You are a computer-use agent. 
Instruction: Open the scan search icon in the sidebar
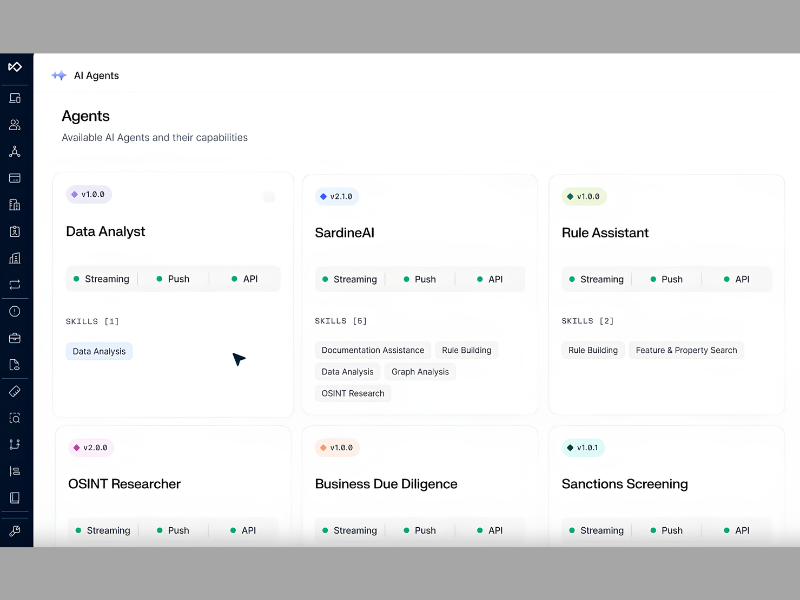point(15,418)
